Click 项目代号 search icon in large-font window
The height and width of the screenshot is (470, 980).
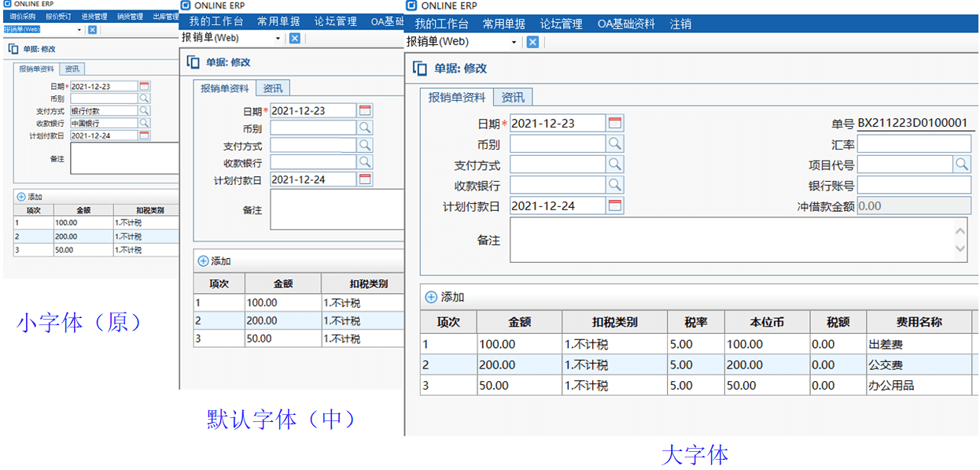(963, 165)
